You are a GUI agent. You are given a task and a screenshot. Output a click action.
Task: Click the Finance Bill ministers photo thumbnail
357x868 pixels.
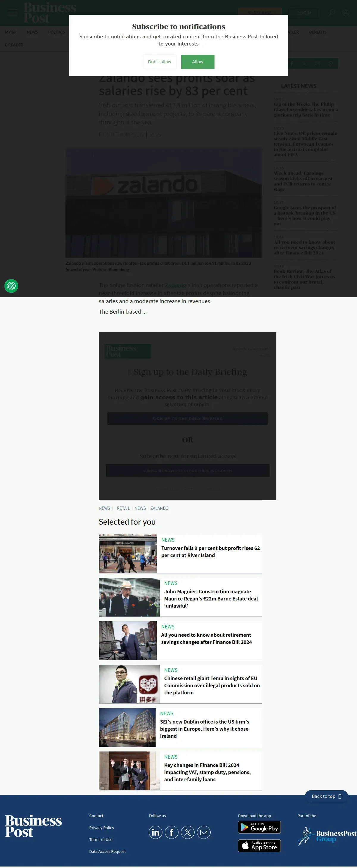click(129, 771)
